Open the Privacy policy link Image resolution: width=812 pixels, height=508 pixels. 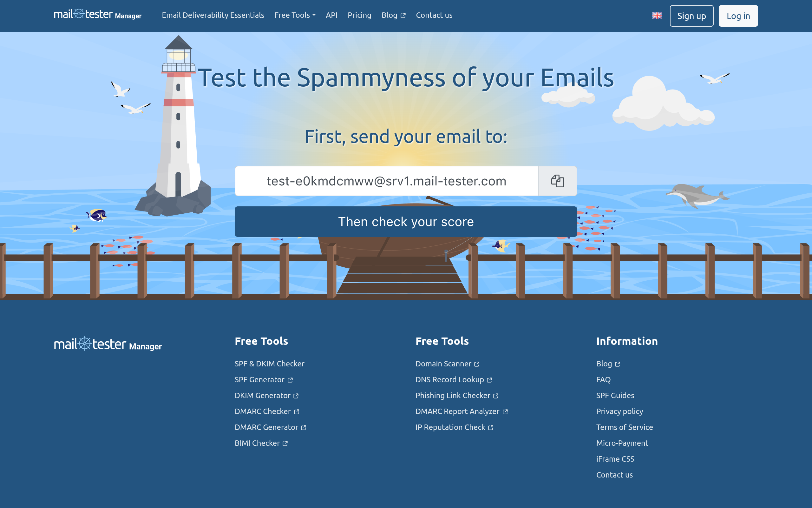pyautogui.click(x=619, y=411)
